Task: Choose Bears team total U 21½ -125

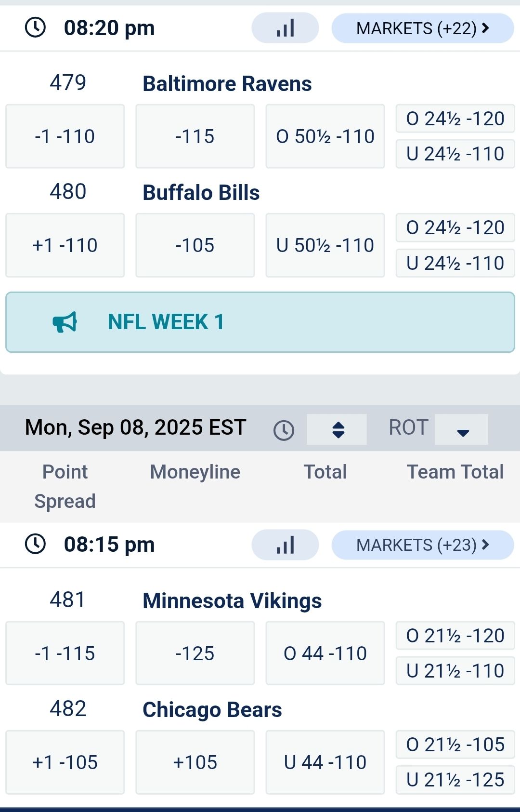Action: point(455,780)
